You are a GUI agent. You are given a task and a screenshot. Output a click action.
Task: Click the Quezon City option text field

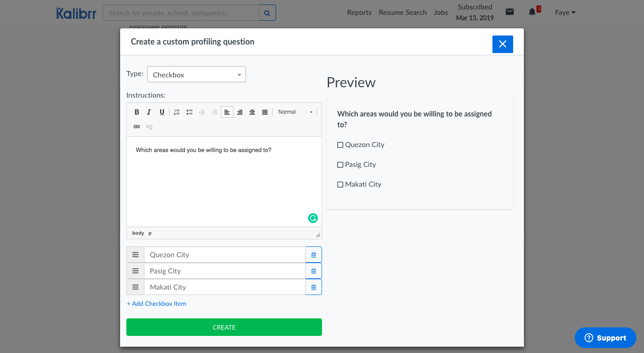[224, 255]
